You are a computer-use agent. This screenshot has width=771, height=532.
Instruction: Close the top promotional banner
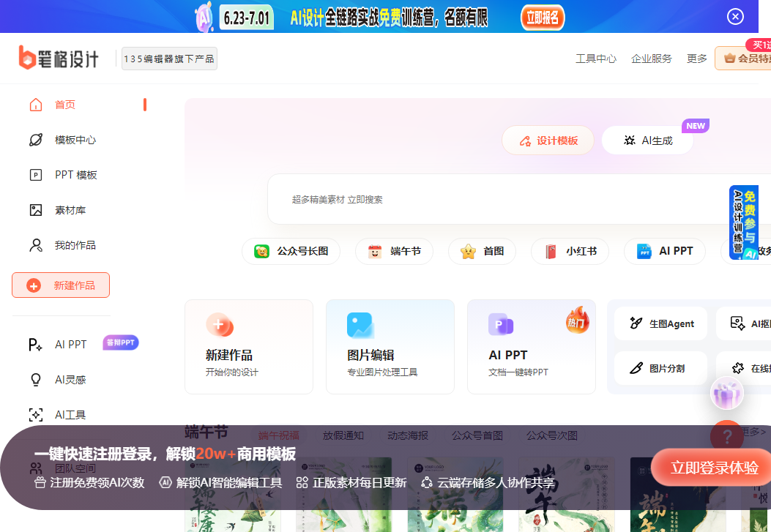point(735,17)
